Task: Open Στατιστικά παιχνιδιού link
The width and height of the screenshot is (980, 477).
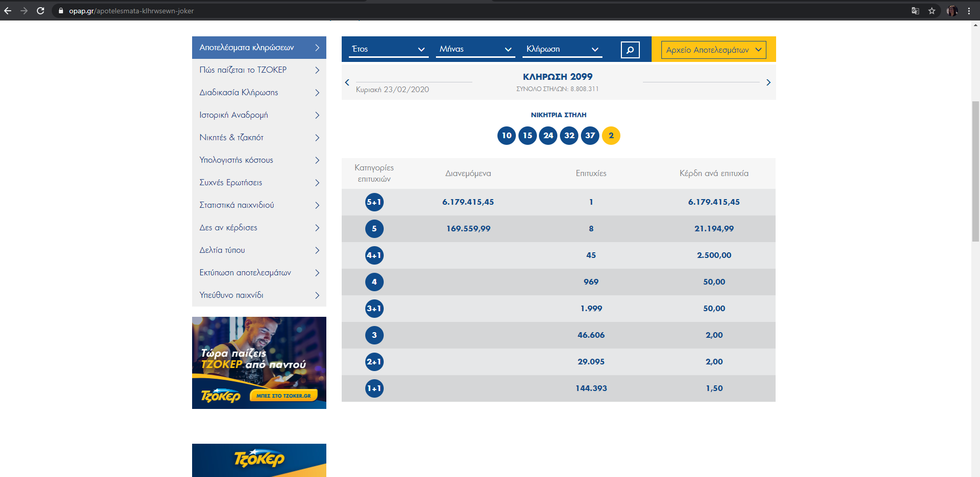Action: pos(259,205)
